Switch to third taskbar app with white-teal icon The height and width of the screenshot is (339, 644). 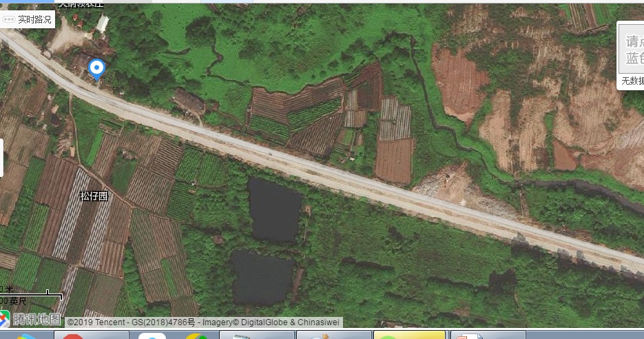[152, 336]
